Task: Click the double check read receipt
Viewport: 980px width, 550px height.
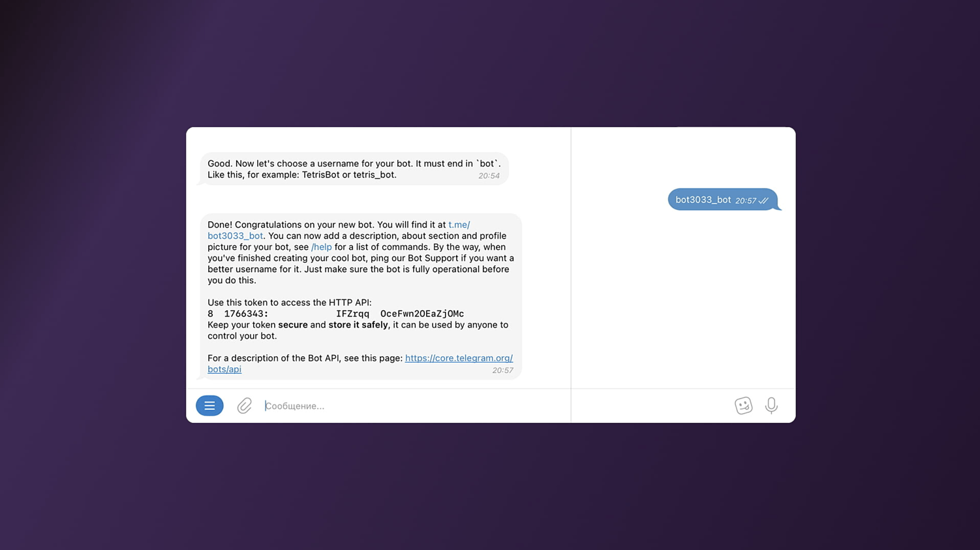Action: pyautogui.click(x=764, y=201)
